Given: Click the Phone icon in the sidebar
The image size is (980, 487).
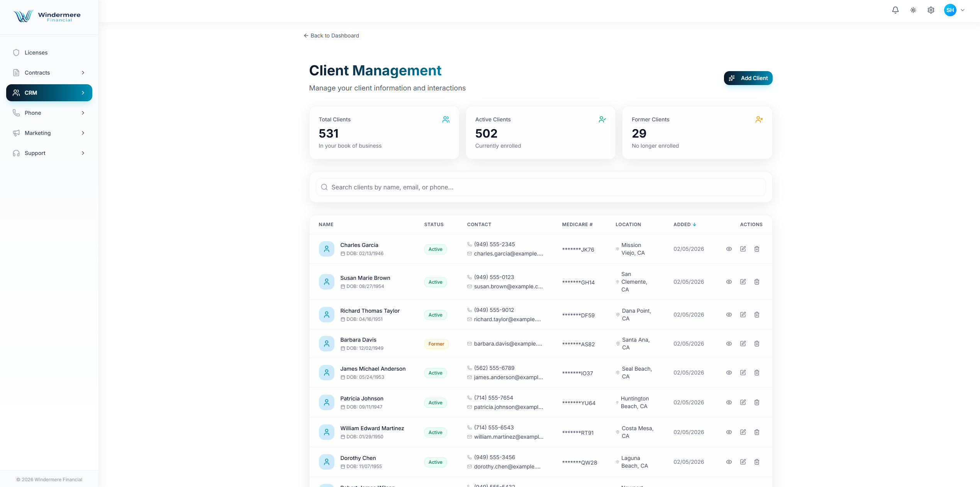Looking at the screenshot, I should (x=16, y=112).
